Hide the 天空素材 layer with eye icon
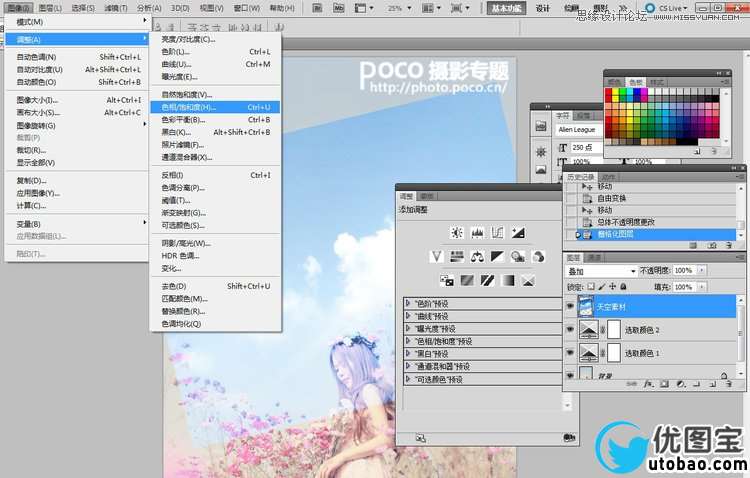 click(570, 306)
